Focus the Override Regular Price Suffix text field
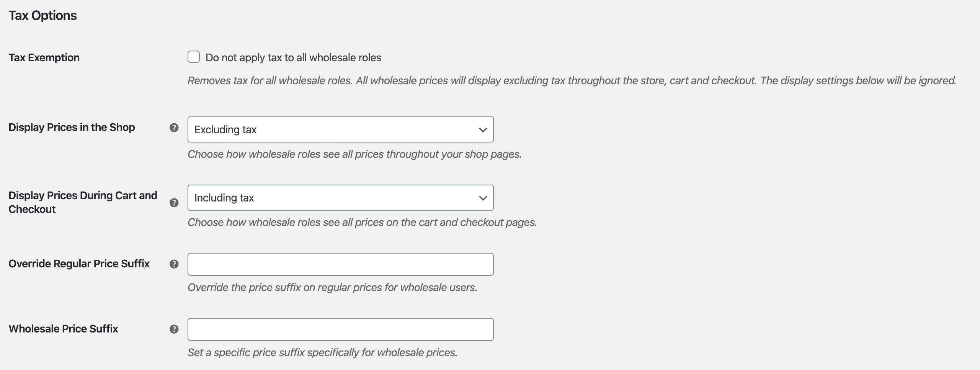This screenshot has width=980, height=370. [340, 264]
